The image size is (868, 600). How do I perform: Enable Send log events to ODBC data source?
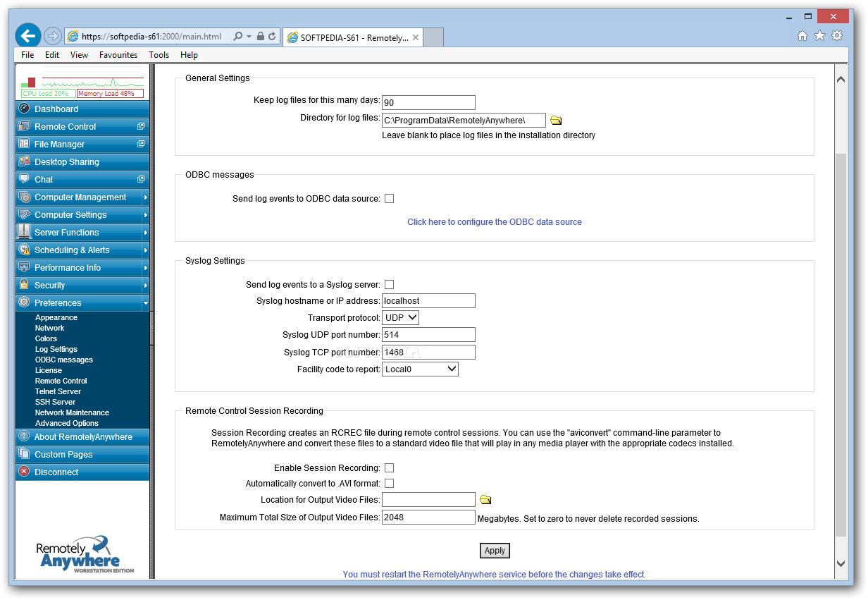[389, 199]
